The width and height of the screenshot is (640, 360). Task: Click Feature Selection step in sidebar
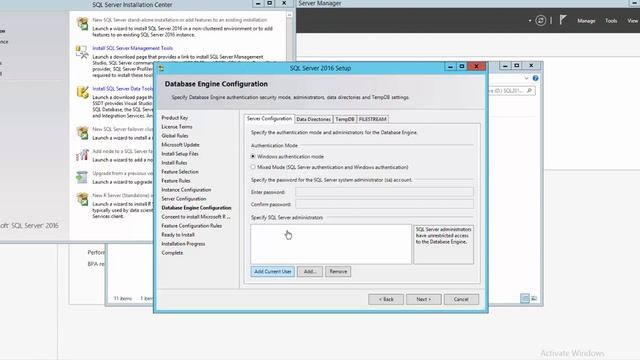(x=180, y=171)
